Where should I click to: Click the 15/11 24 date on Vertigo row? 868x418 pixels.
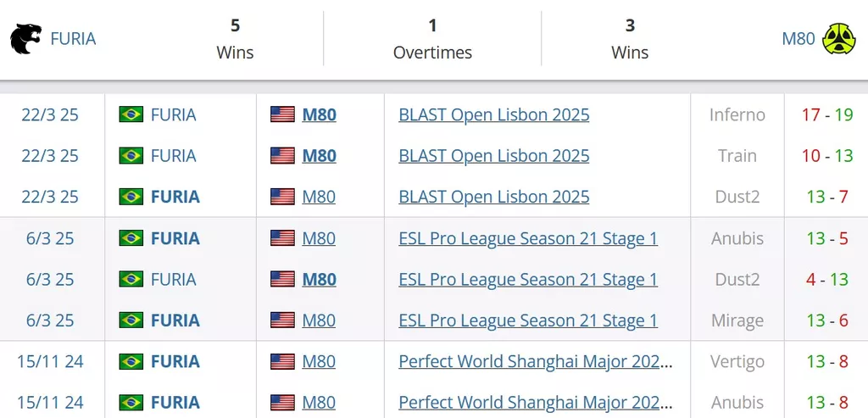(50, 361)
